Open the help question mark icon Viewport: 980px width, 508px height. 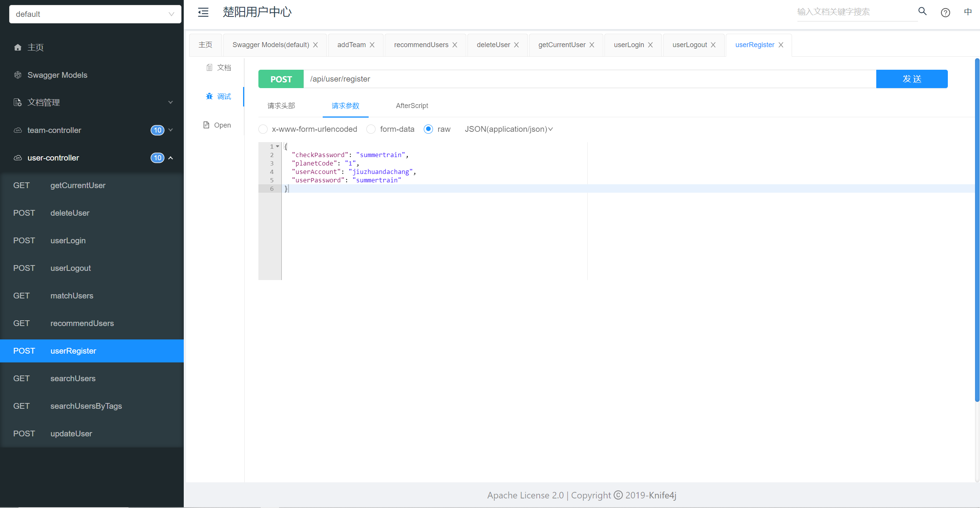point(945,13)
